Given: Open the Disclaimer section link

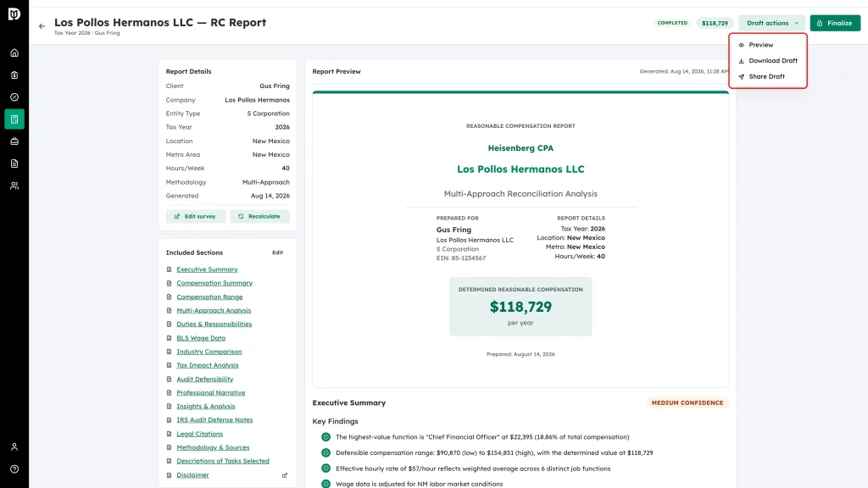Looking at the screenshot, I should (x=192, y=475).
